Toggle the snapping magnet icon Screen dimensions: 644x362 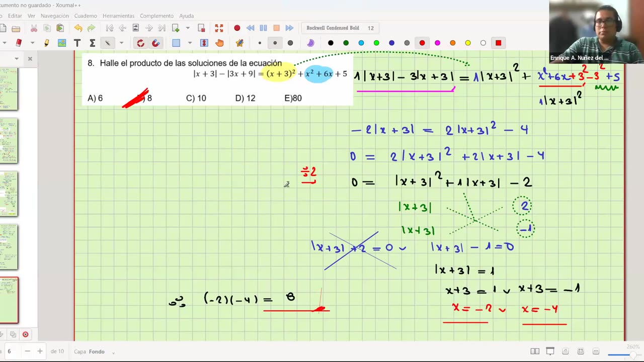156,43
